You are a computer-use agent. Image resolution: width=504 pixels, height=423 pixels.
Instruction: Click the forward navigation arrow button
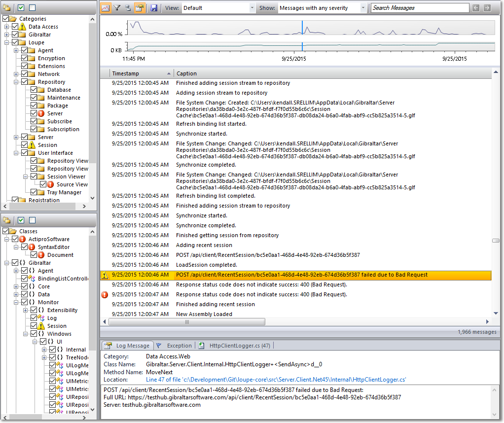coord(487,7)
